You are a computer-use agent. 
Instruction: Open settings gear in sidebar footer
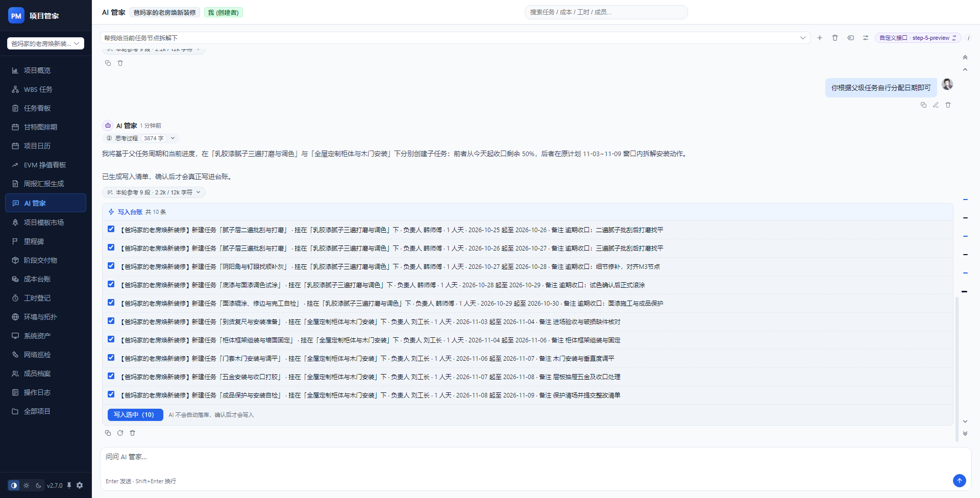80,485
